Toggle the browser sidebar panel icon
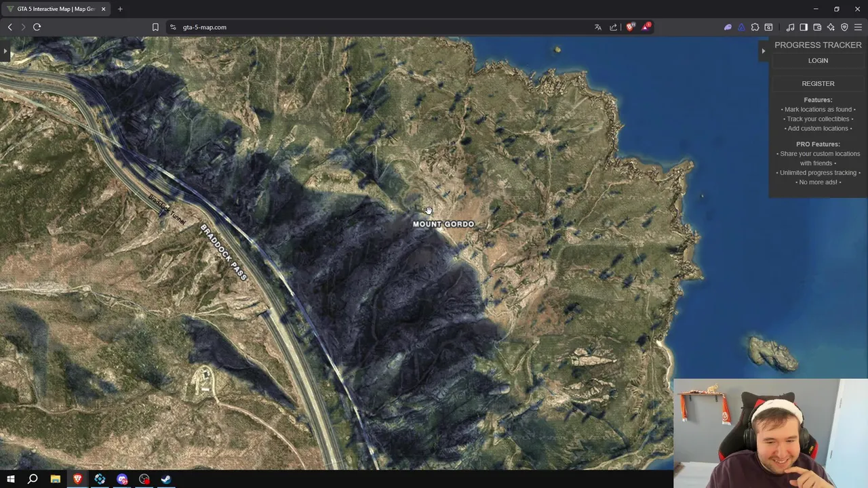Image resolution: width=868 pixels, height=488 pixels. click(804, 27)
